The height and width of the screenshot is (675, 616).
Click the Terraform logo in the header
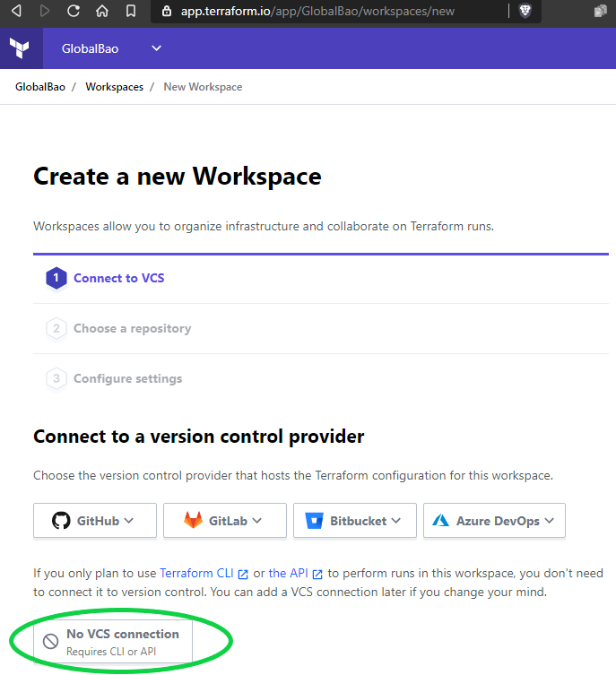20,48
